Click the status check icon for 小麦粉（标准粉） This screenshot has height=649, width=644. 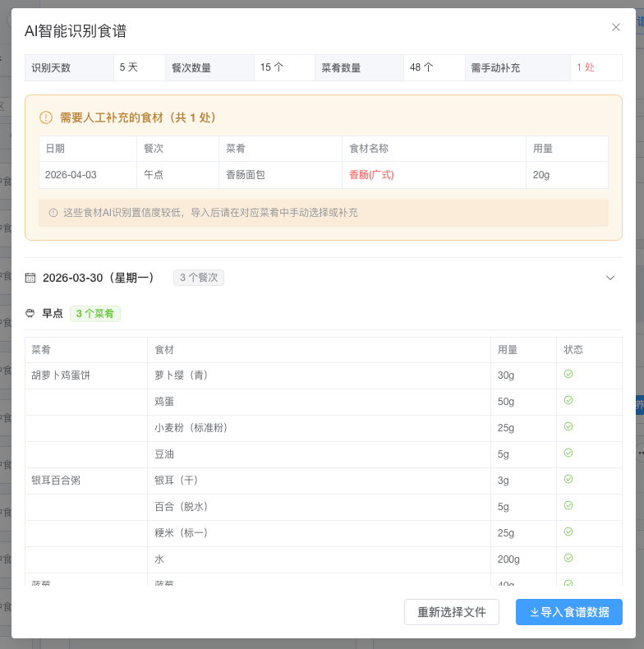coord(568,426)
